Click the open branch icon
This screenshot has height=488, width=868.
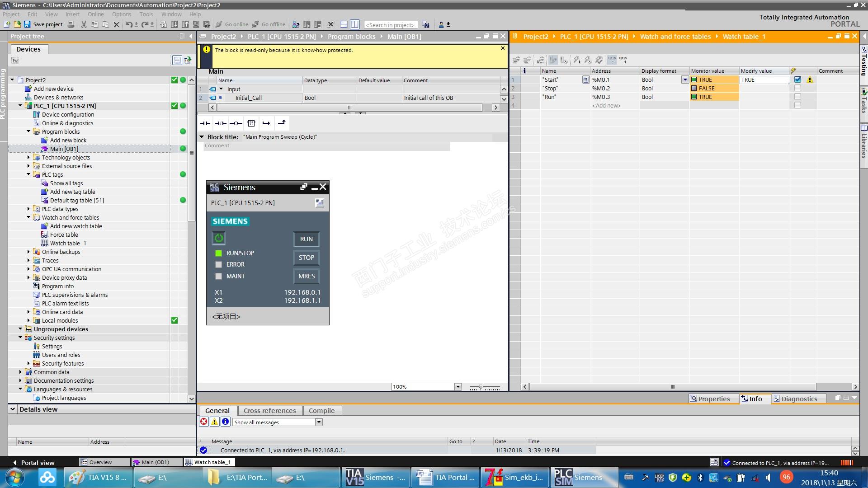coord(266,123)
